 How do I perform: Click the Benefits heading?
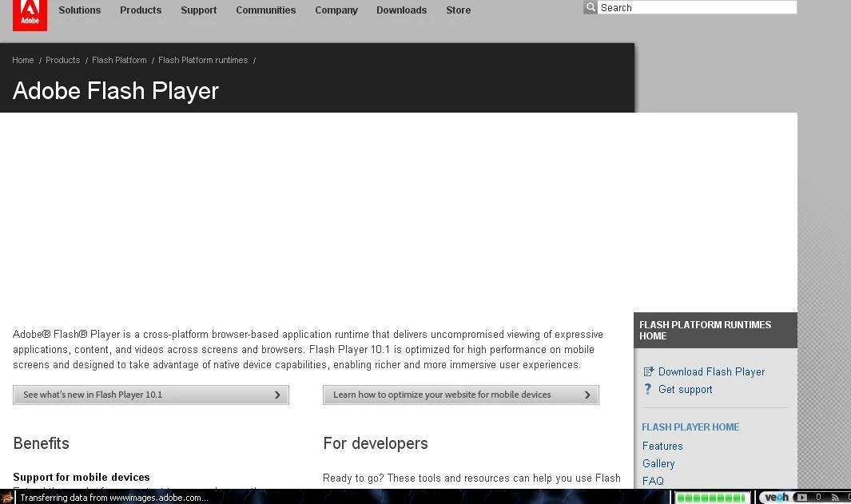point(42,443)
